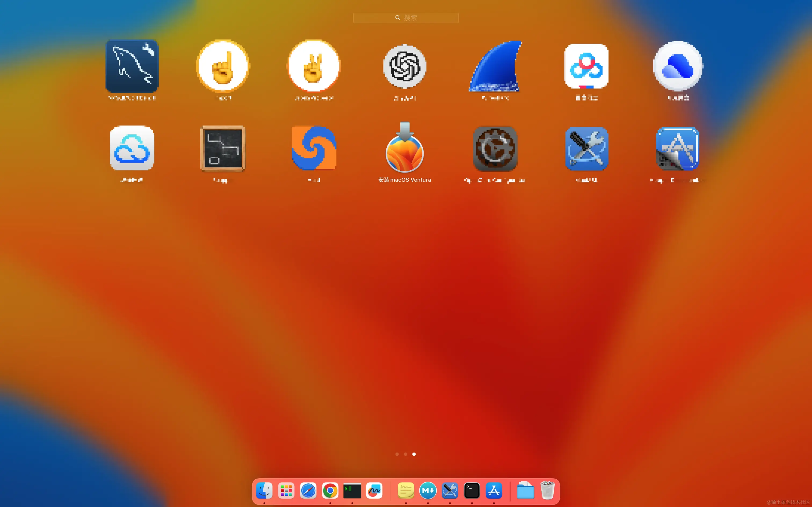The image size is (812, 507).
Task: Open the Trash in the Dock
Action: [548, 490]
